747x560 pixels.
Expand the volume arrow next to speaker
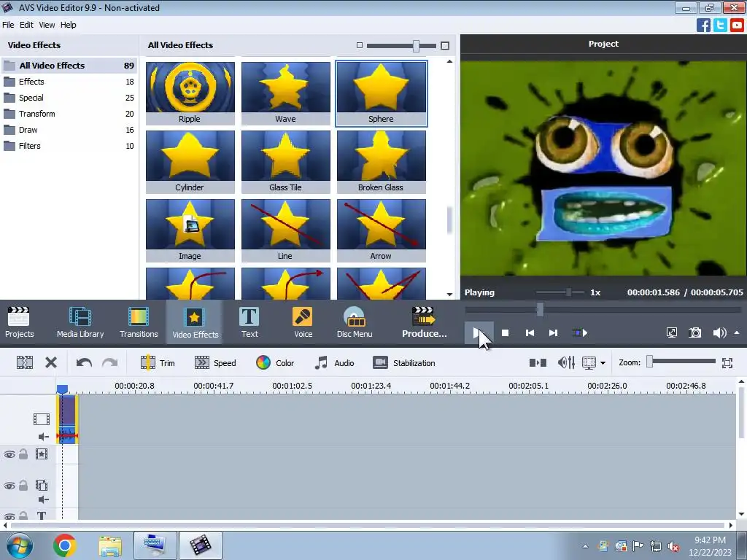tap(737, 332)
